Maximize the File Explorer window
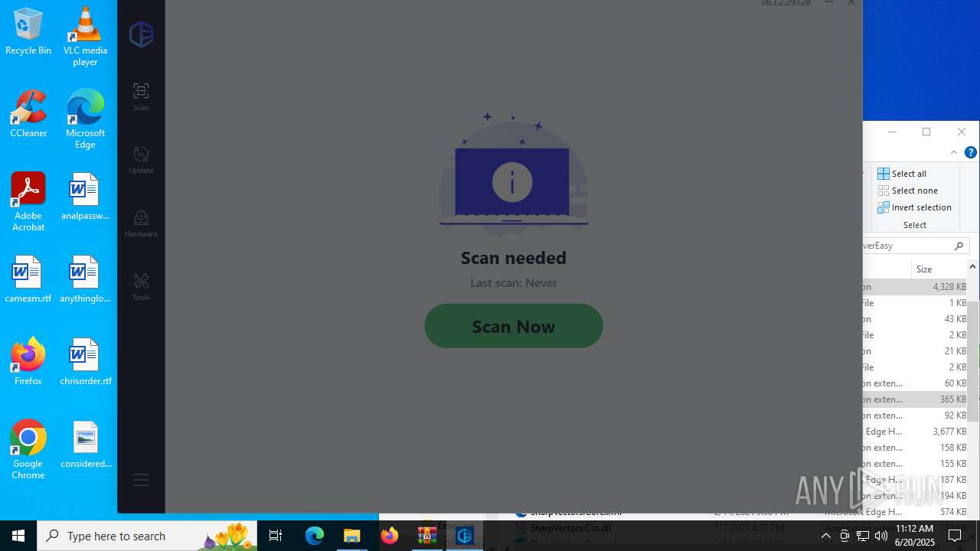Image resolution: width=980 pixels, height=551 pixels. click(x=926, y=132)
